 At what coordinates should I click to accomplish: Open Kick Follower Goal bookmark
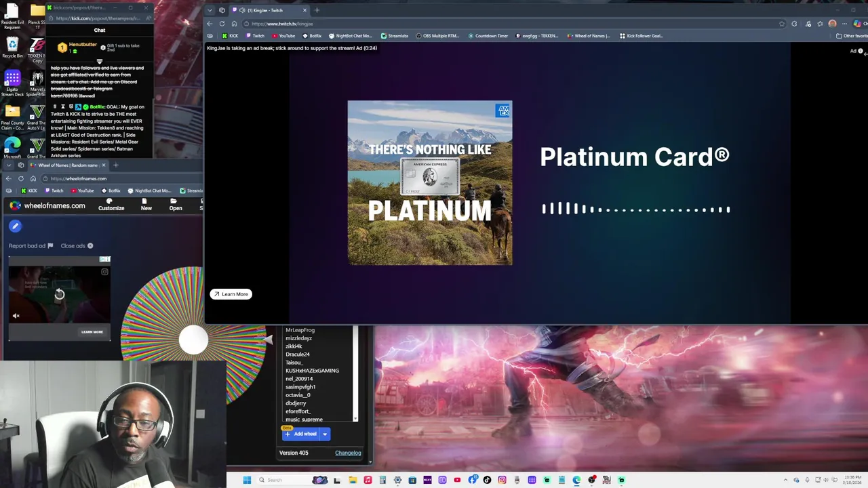coord(641,36)
